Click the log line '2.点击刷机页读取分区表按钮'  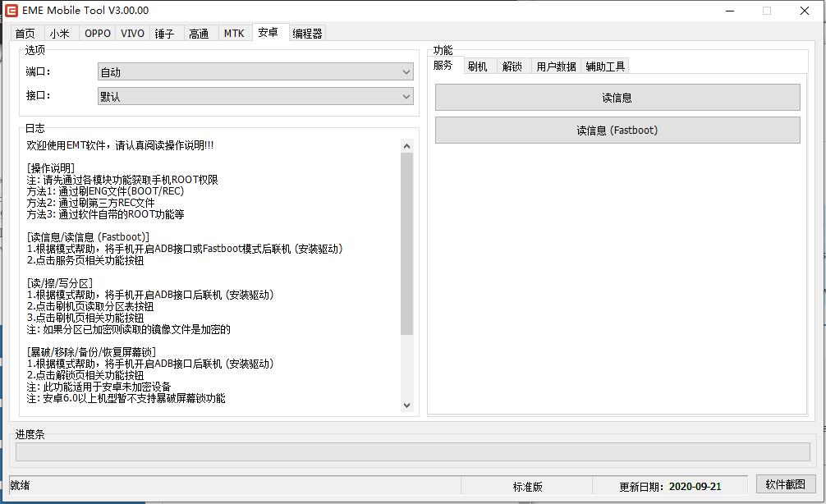coord(90,306)
